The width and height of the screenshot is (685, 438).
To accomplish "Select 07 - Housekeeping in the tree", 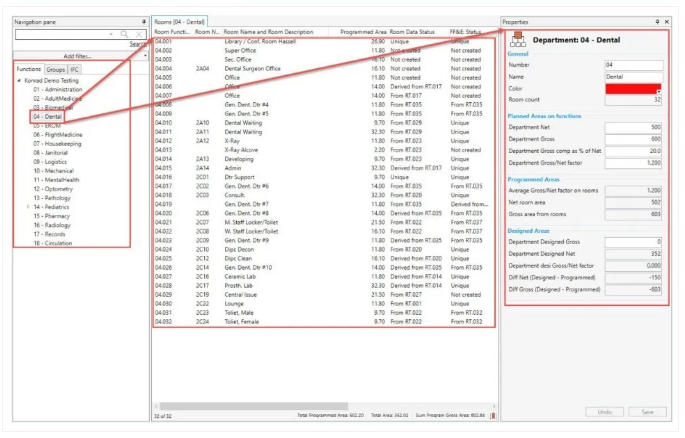I will pos(57,144).
